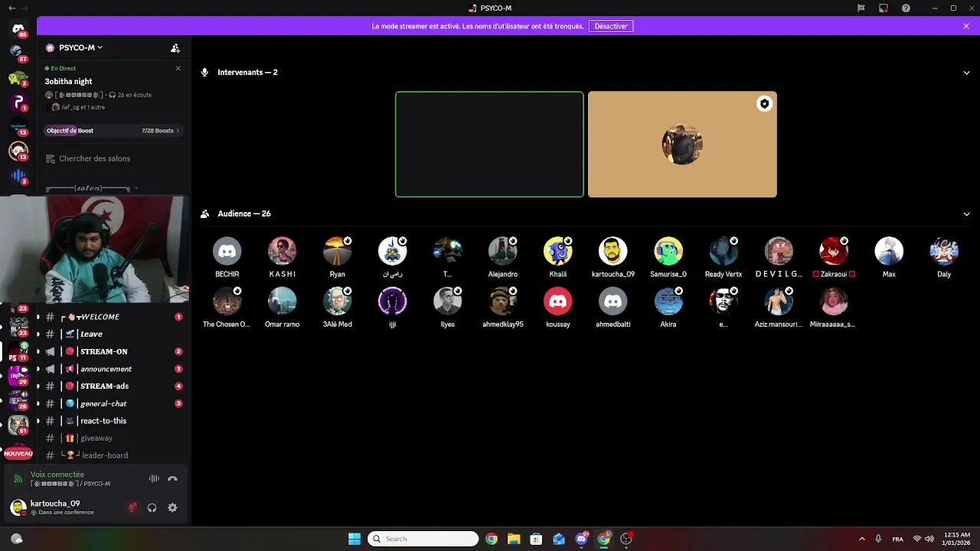This screenshot has height=551, width=980.
Task: Open the blue soundwave server icon
Action: 18,176
